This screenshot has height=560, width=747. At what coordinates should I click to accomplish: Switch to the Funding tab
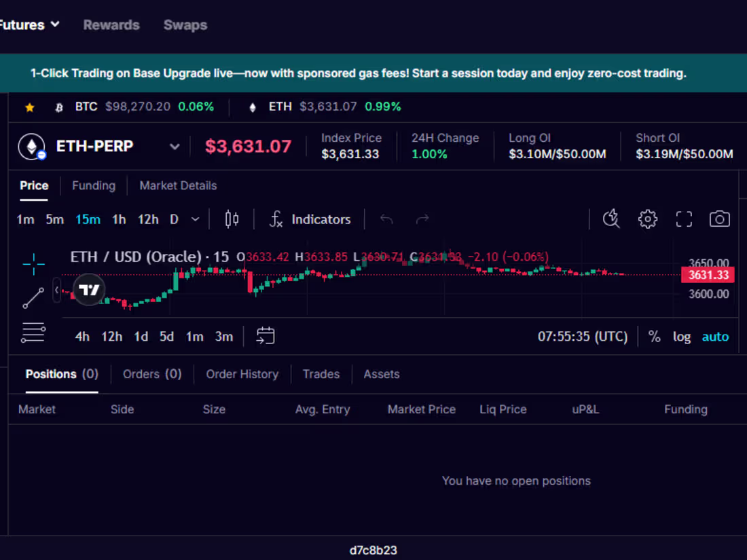pos(93,185)
